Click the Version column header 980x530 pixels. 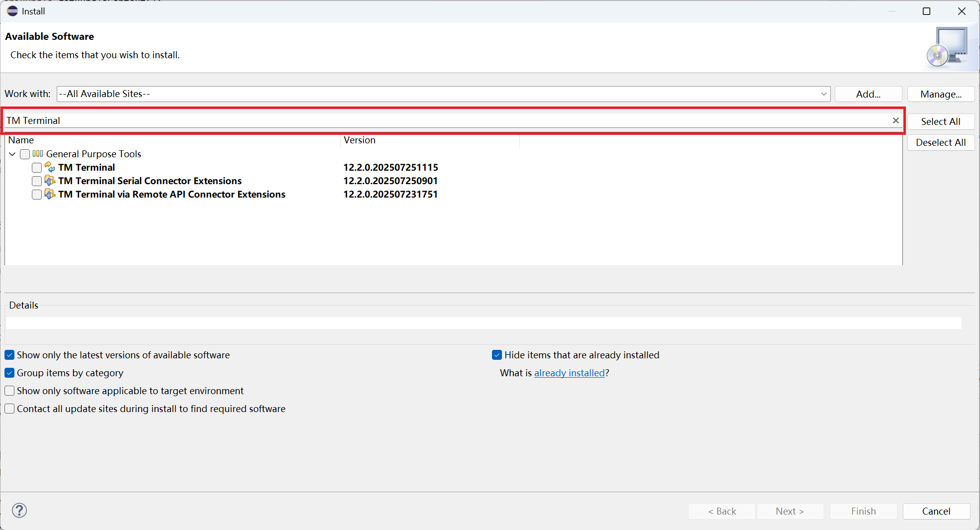430,140
